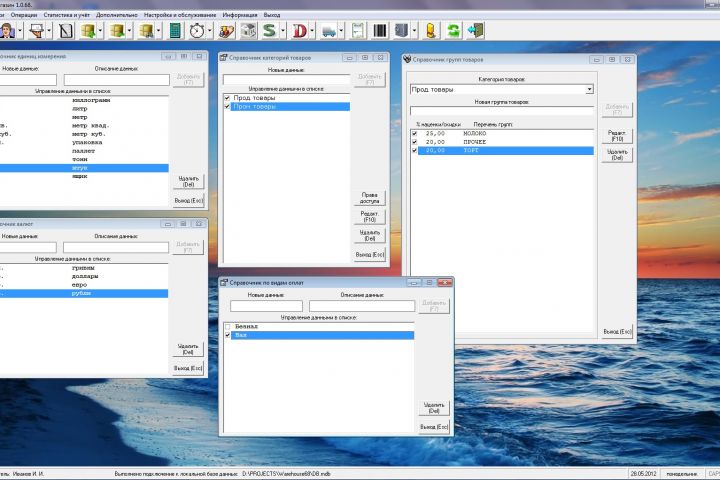Image resolution: width=720 pixels, height=480 pixels.
Task: Click the Новые данные field in payment types
Action: click(266, 306)
